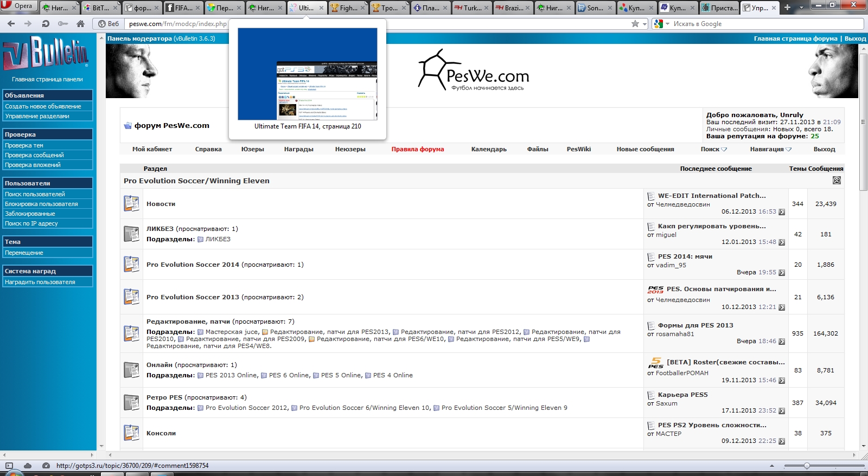Switch to the BitT... tab
868x476 pixels.
click(100, 8)
